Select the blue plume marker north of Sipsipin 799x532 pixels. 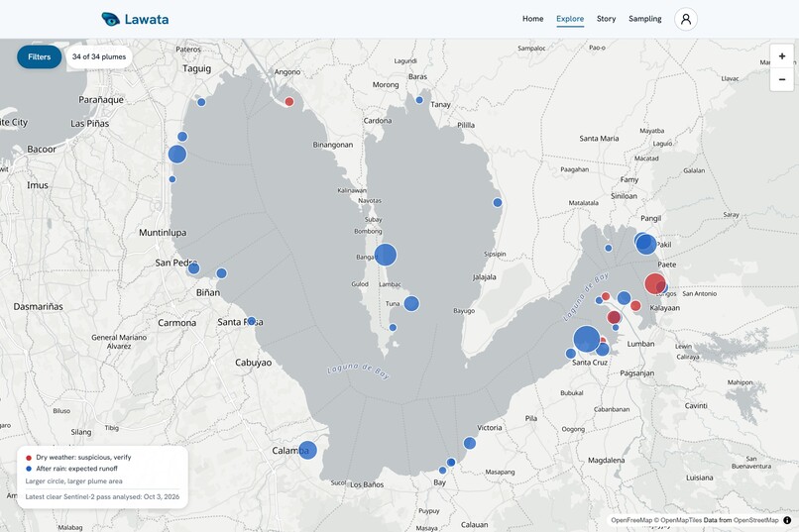click(x=498, y=203)
